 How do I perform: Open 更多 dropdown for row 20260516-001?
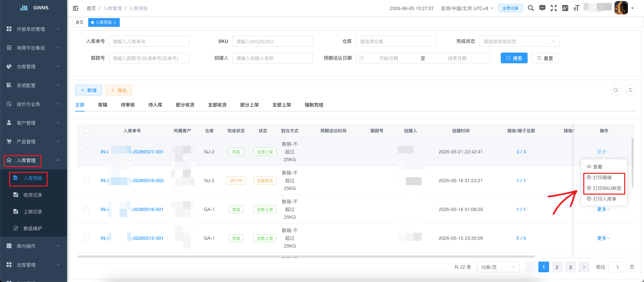[x=604, y=209]
